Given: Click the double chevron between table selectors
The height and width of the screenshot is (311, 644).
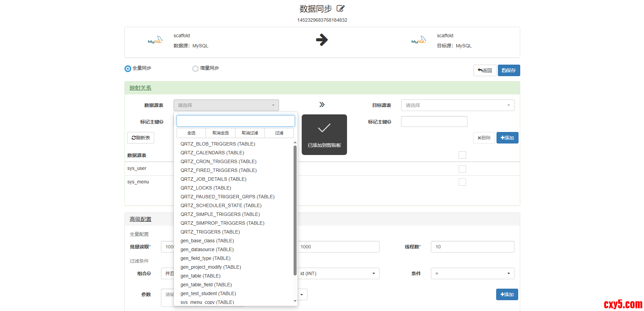Looking at the screenshot, I should [x=322, y=105].
